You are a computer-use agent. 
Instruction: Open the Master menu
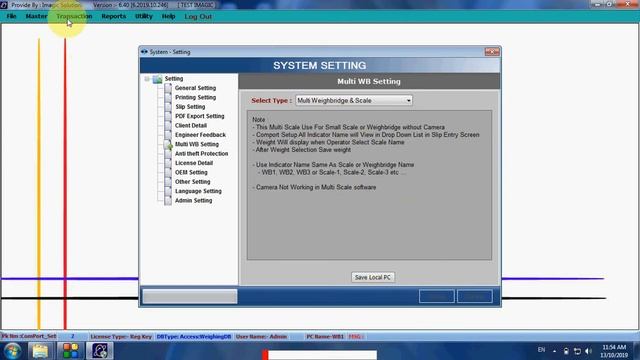(36, 16)
